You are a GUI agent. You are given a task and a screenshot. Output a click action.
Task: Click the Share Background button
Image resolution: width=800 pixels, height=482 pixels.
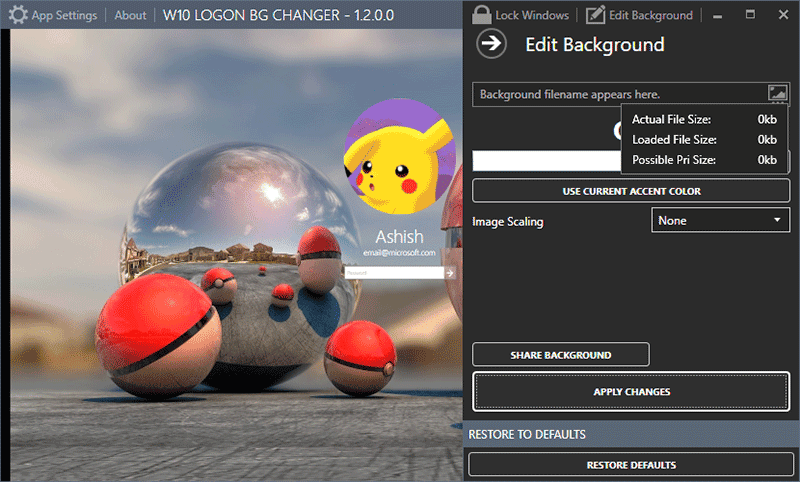click(561, 355)
